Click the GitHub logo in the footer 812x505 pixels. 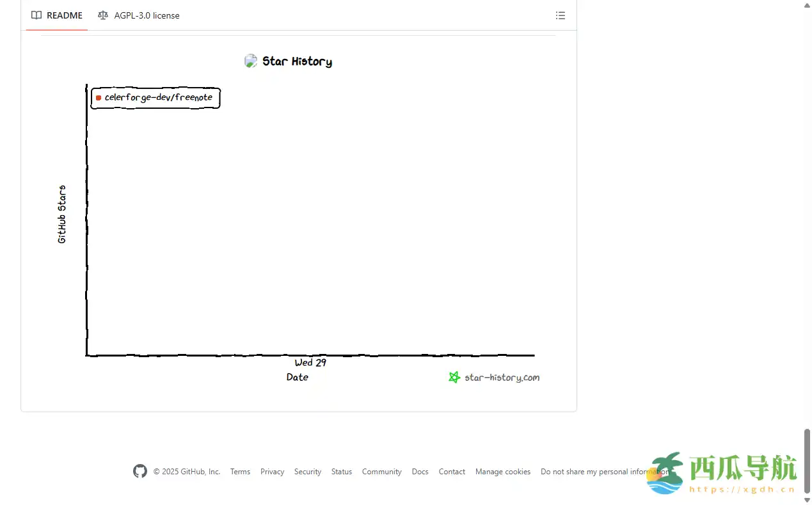click(x=139, y=472)
